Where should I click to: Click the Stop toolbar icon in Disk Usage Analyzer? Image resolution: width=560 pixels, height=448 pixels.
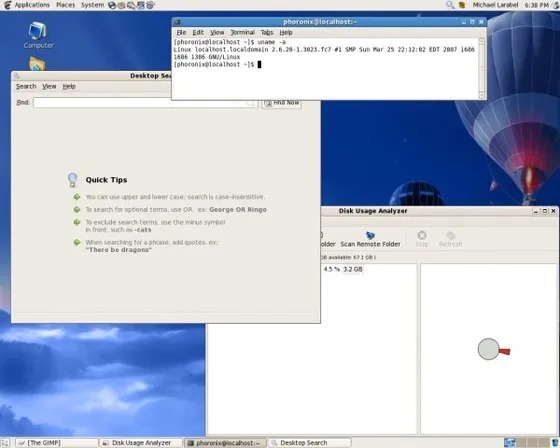(422, 235)
